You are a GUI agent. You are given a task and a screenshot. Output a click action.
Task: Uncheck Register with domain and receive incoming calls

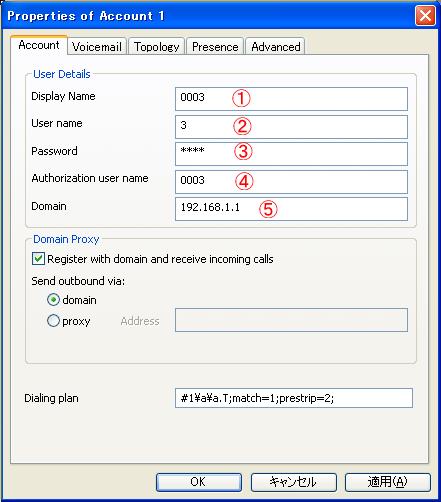(38, 259)
